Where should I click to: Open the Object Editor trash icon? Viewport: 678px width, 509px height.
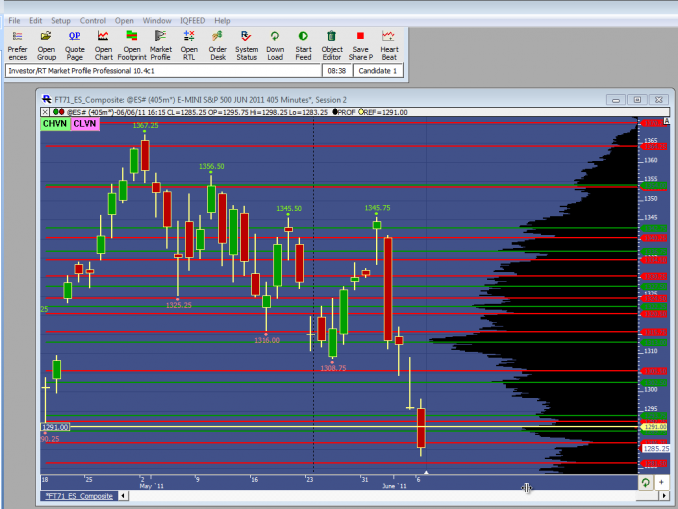(332, 44)
